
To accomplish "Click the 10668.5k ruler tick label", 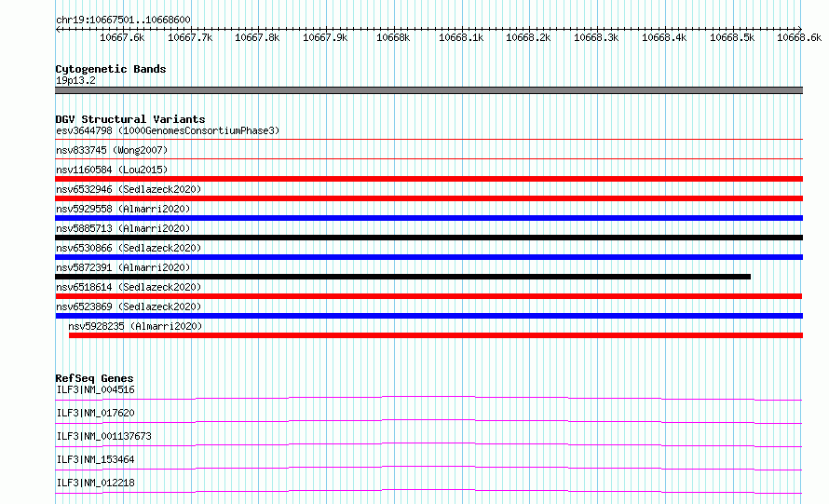I will (x=732, y=37).
